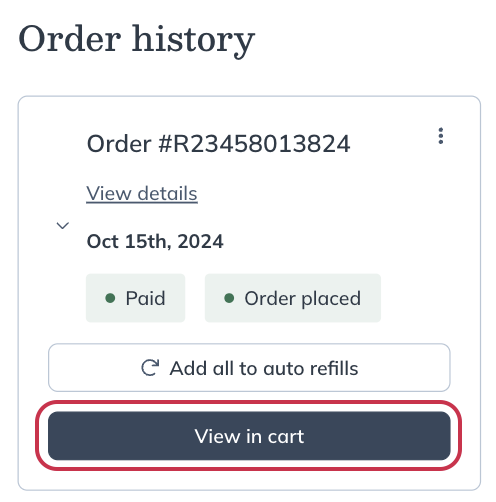
Task: Click the green dot beside Paid
Action: (x=110, y=298)
